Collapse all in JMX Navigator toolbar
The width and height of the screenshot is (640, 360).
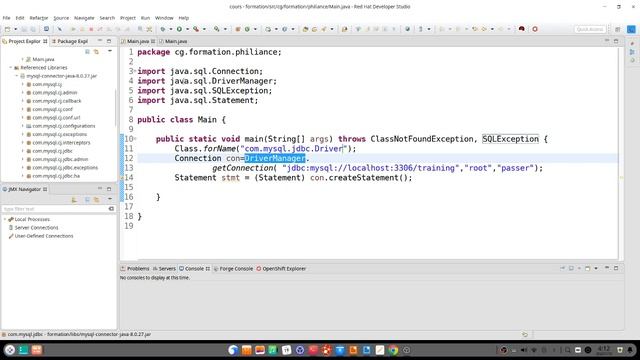[x=87, y=200]
